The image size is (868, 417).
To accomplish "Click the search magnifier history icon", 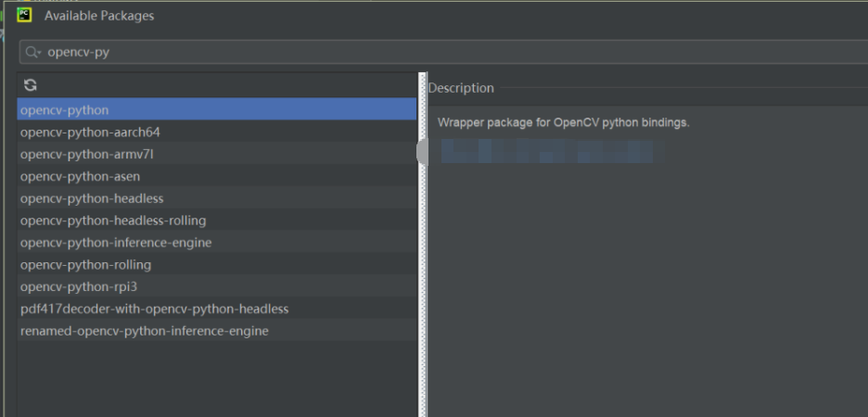I will pos(33,53).
